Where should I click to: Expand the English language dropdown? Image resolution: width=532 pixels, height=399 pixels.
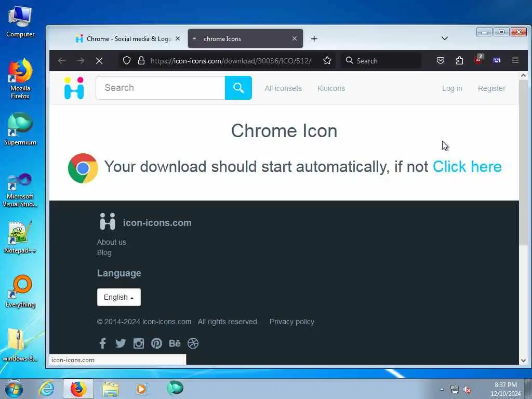pyautogui.click(x=119, y=297)
